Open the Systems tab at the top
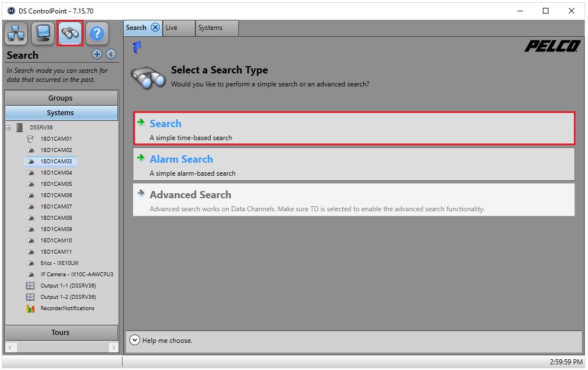The width and height of the screenshot is (588, 370). pos(216,28)
